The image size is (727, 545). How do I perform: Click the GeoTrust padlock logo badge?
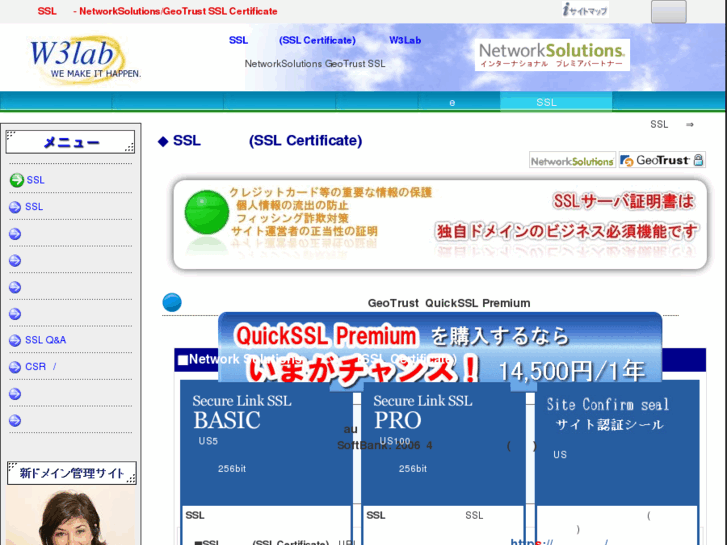(662, 160)
